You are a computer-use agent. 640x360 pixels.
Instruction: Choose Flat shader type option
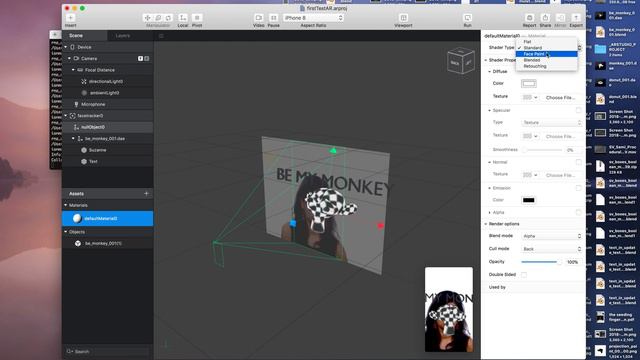547,42
